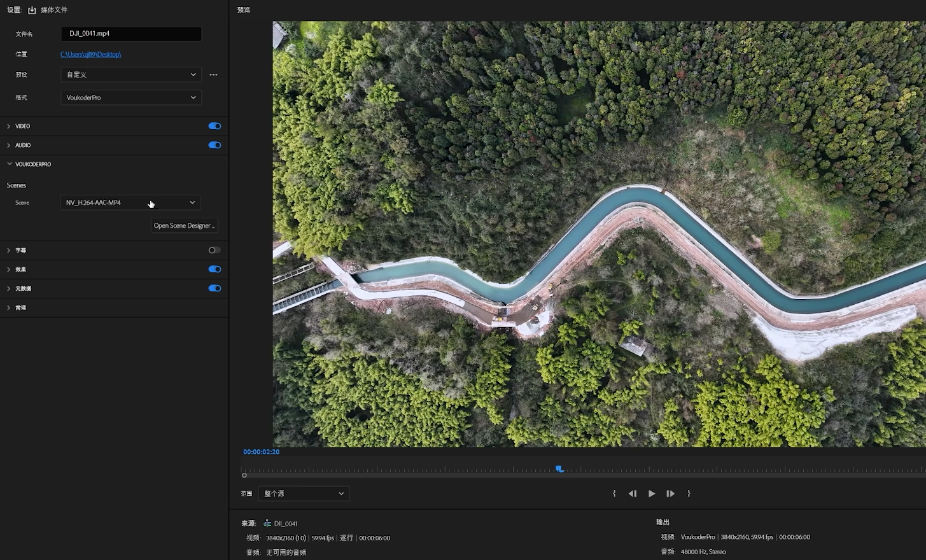Disable the VIDEO export toggle
926x560 pixels.
point(214,126)
